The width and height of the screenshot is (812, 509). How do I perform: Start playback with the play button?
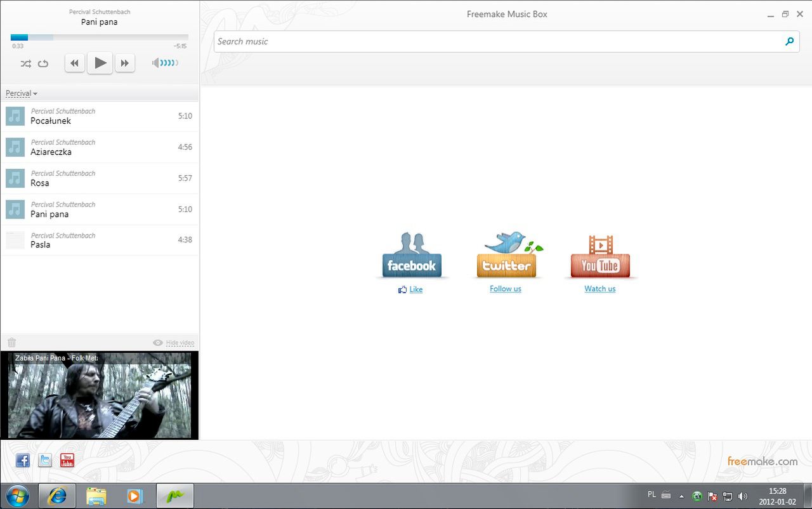point(100,63)
